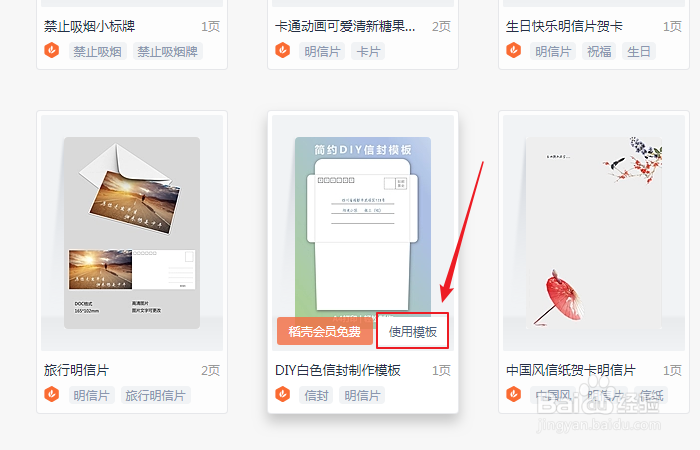Open title 生日快乐明信片贺卡
The height and width of the screenshot is (450, 700).
564,26
